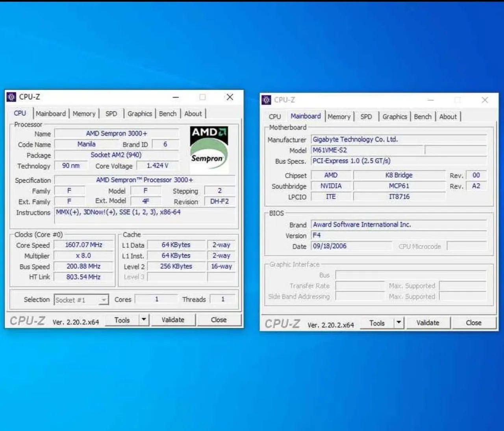Viewport: 504px width, 431px height.
Task: Open Graphics tab in left window
Action: 140,114
